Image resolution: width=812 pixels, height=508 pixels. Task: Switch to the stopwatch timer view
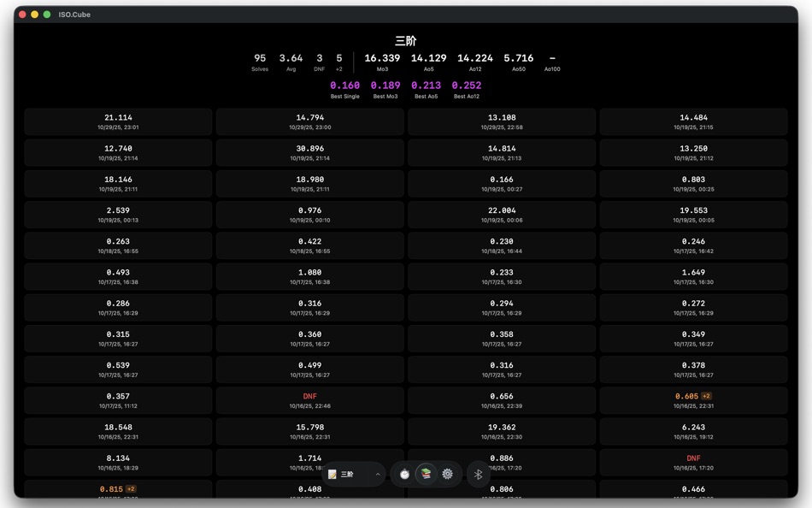[403, 474]
